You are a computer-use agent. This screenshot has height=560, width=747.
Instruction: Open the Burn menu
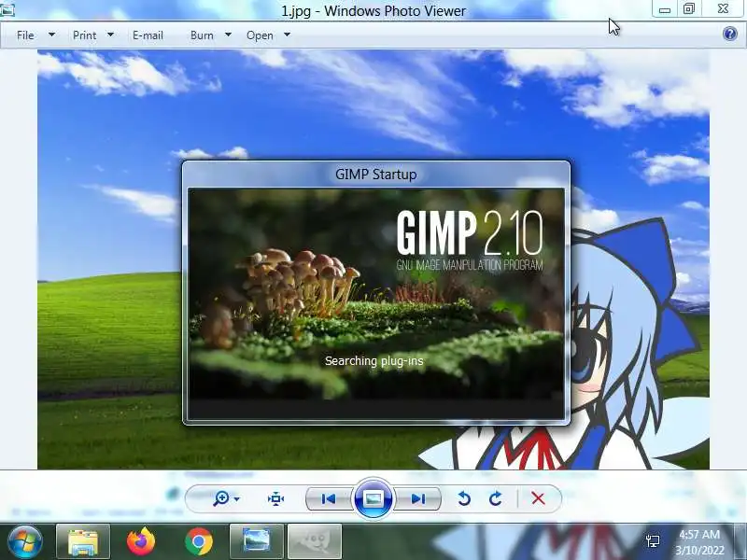[202, 35]
